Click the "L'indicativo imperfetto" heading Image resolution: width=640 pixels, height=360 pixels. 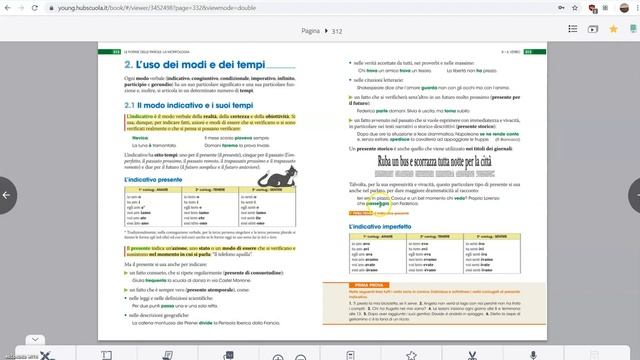coord(380,227)
